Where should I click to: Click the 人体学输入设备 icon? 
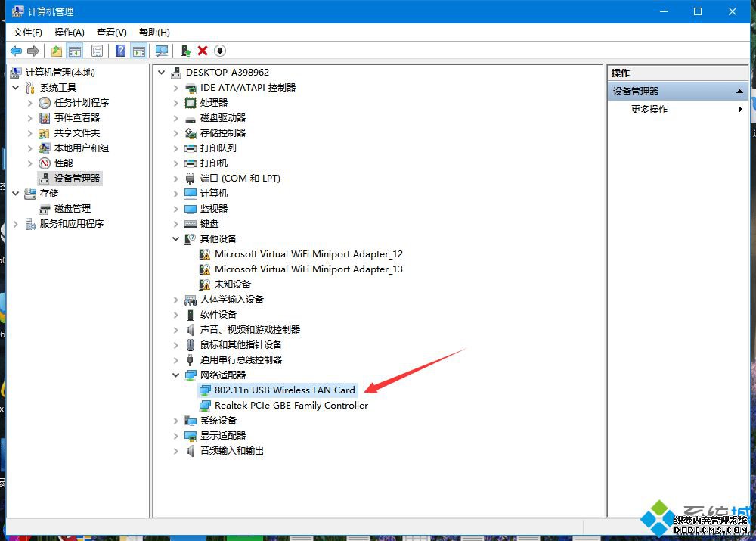pyautogui.click(x=191, y=300)
